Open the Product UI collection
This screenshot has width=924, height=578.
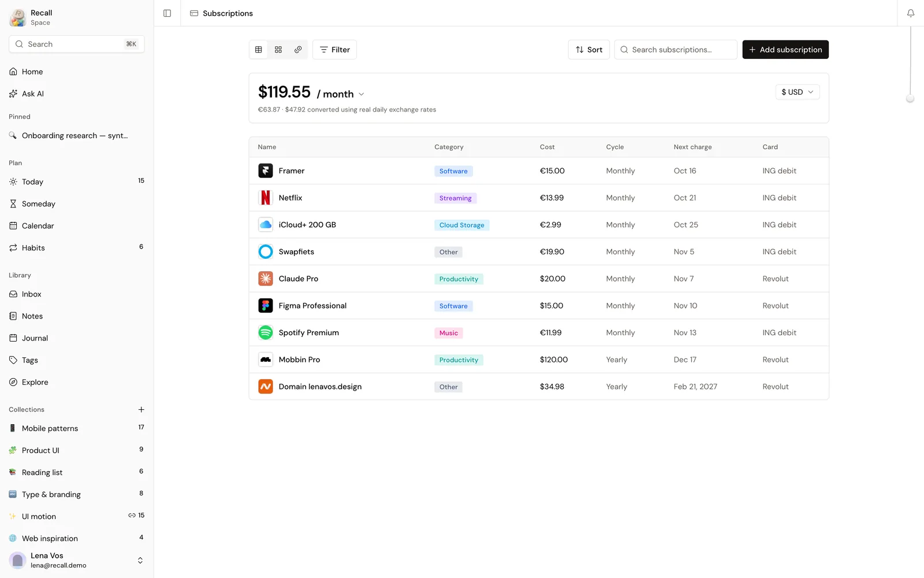[77, 450]
